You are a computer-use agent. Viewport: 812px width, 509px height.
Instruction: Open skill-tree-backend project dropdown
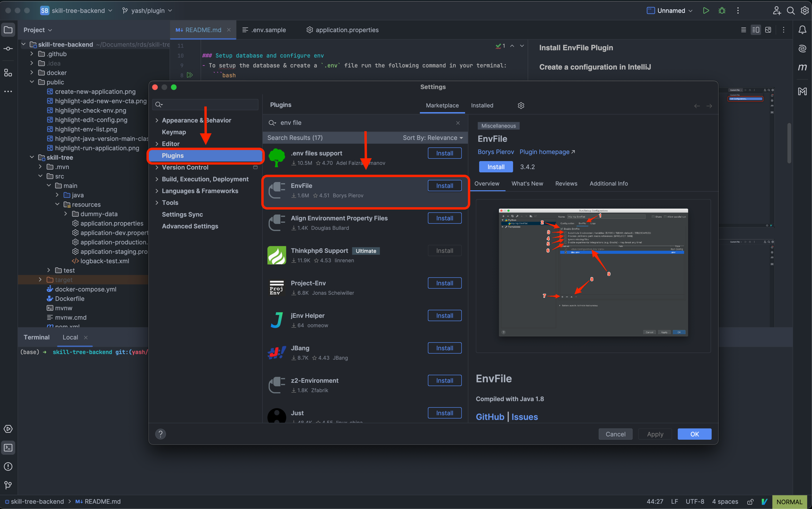pyautogui.click(x=77, y=10)
